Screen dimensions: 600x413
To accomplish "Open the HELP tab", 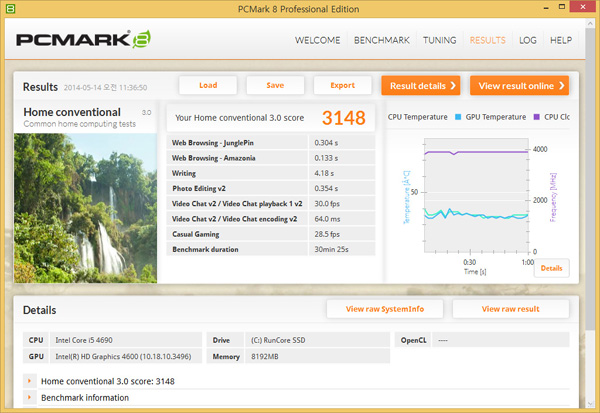I will (561, 41).
